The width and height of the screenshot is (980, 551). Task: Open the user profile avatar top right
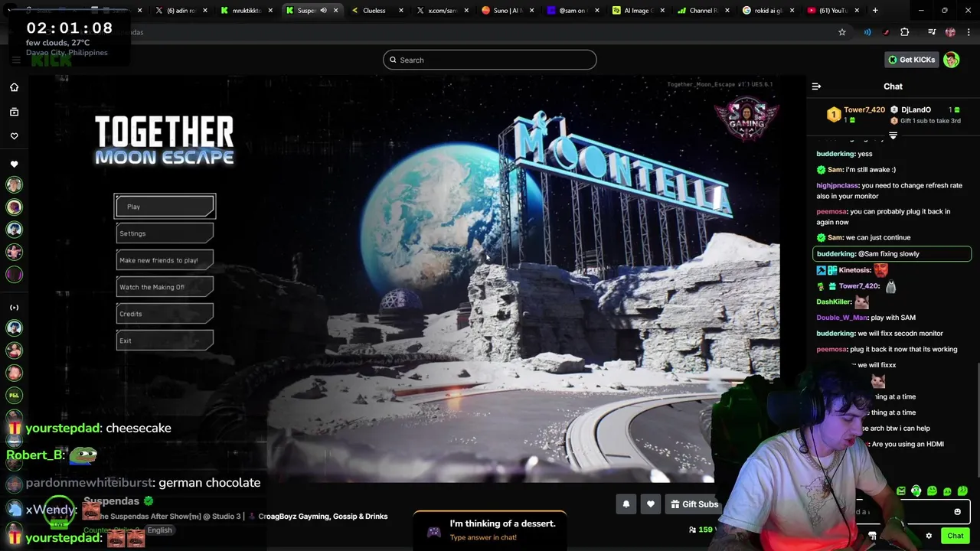coord(952,60)
